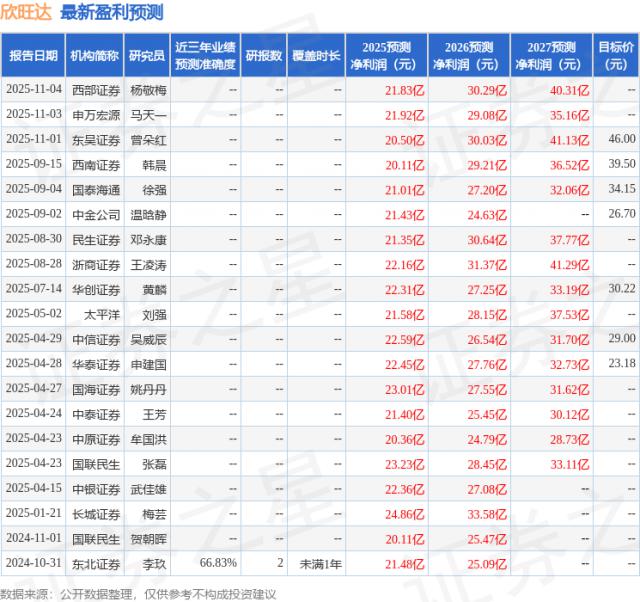The height and width of the screenshot is (602, 640).
Task: Click the 研究员 column header
Action: point(148,55)
